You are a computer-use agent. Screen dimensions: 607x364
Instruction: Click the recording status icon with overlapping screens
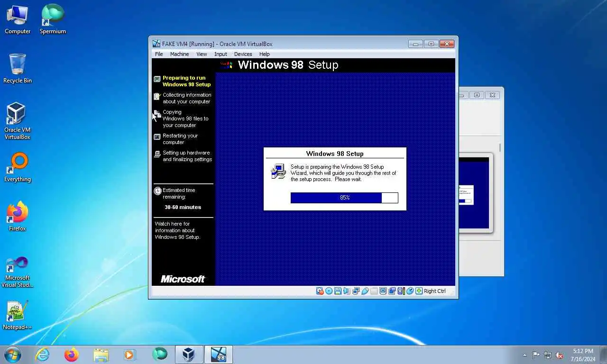click(392, 291)
